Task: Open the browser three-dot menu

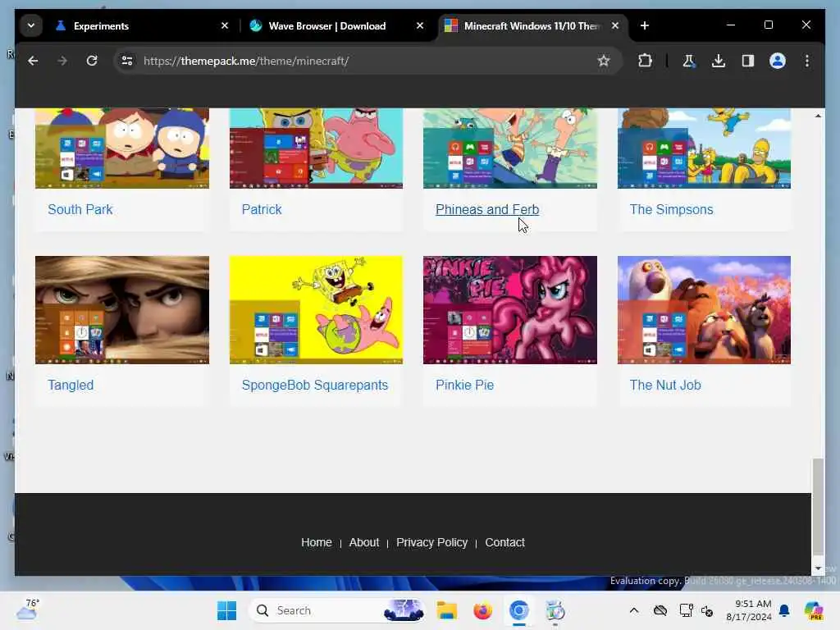Action: (807, 61)
